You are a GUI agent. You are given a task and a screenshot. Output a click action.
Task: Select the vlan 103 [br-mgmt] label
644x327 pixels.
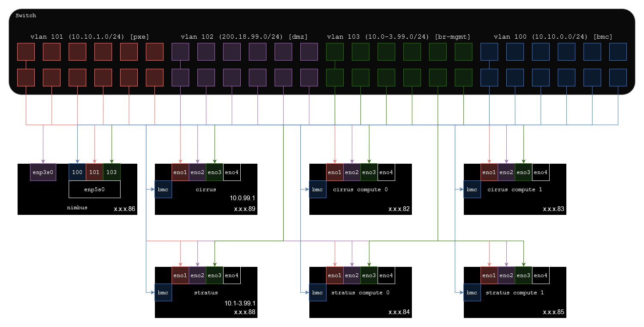click(399, 37)
